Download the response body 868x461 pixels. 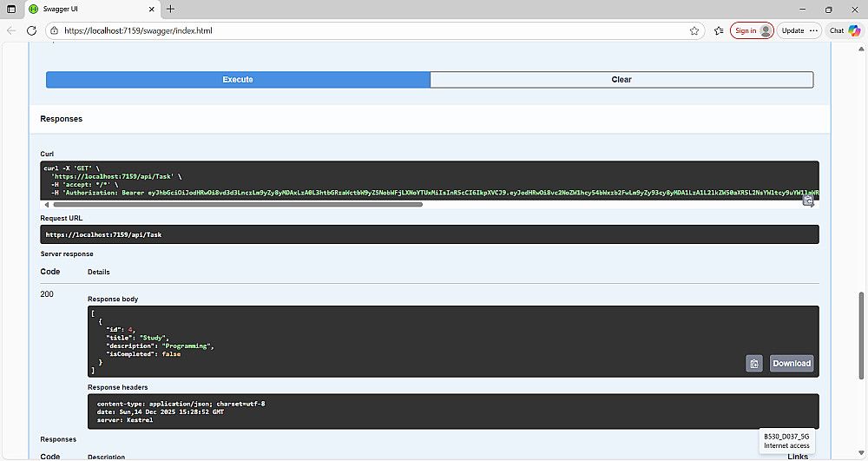pos(792,364)
